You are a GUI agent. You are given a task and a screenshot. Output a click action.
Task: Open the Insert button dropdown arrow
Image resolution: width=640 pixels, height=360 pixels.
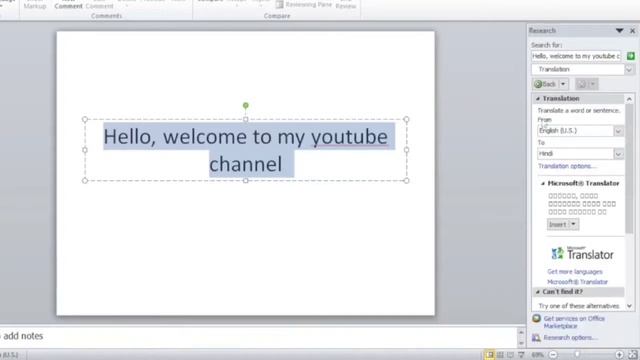pyautogui.click(x=573, y=224)
